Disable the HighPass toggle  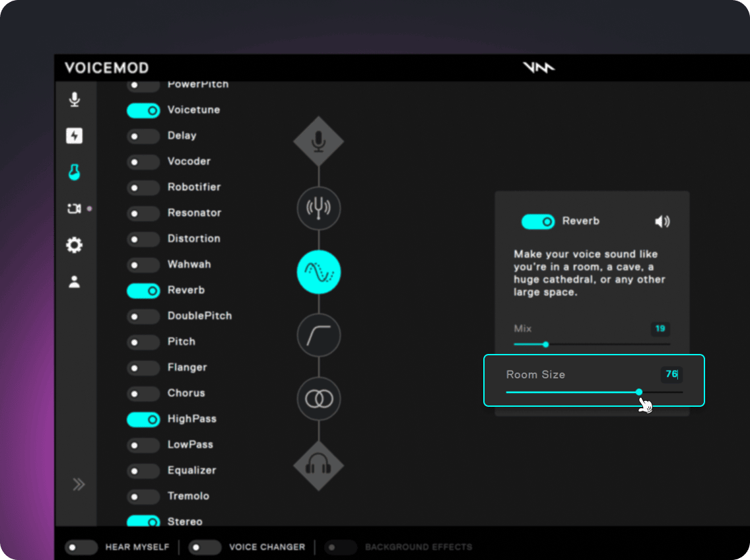[x=143, y=420]
